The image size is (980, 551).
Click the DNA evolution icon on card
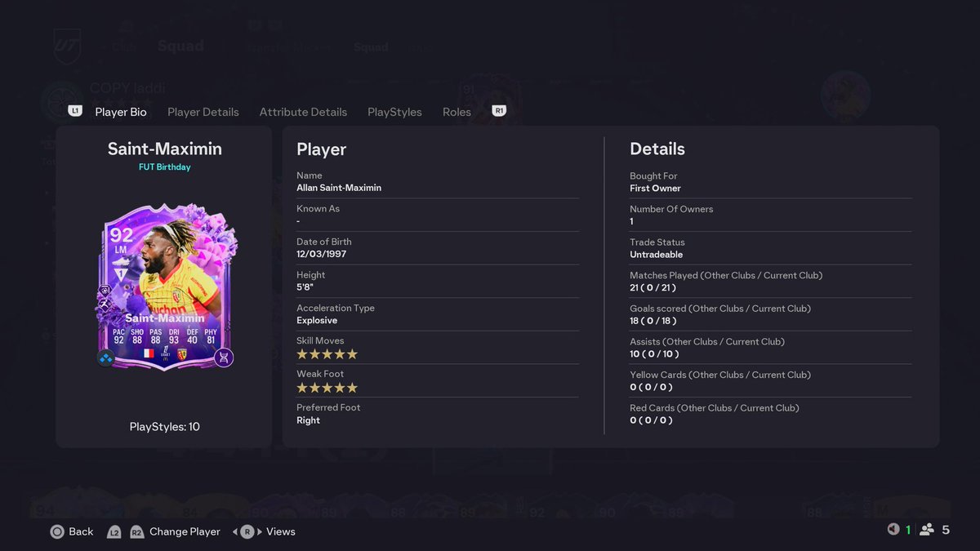(x=224, y=357)
